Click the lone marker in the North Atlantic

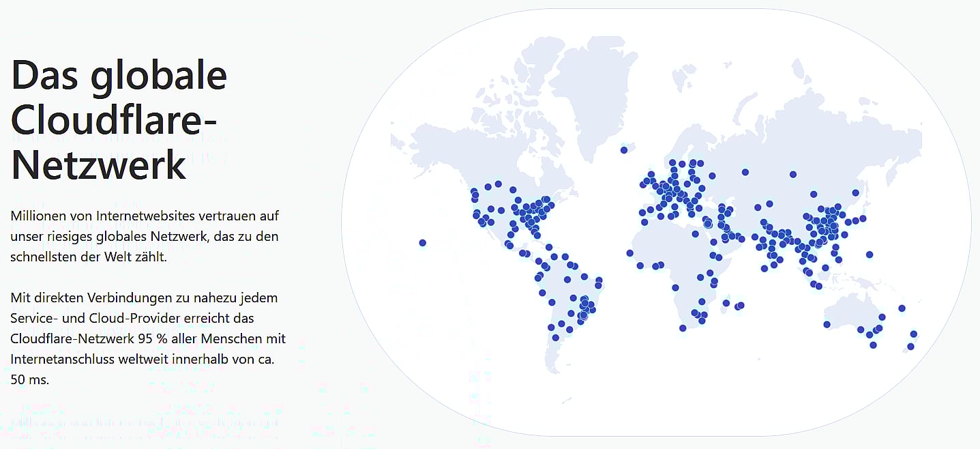[623, 149]
